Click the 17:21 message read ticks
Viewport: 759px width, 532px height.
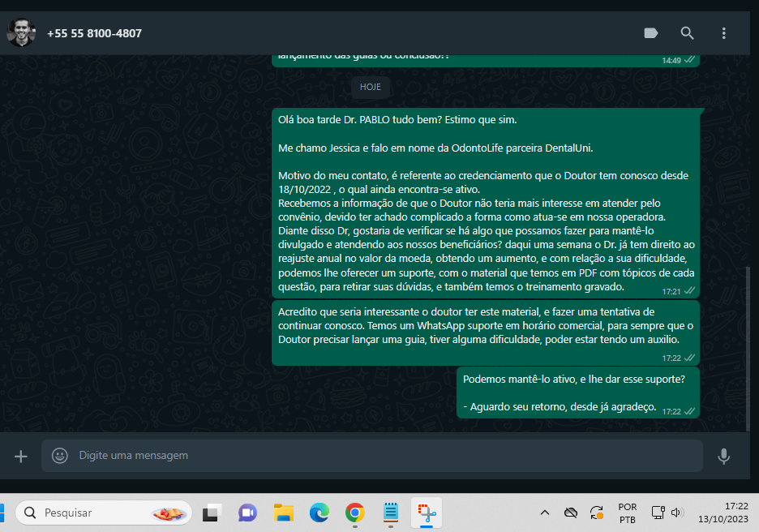coord(690,291)
